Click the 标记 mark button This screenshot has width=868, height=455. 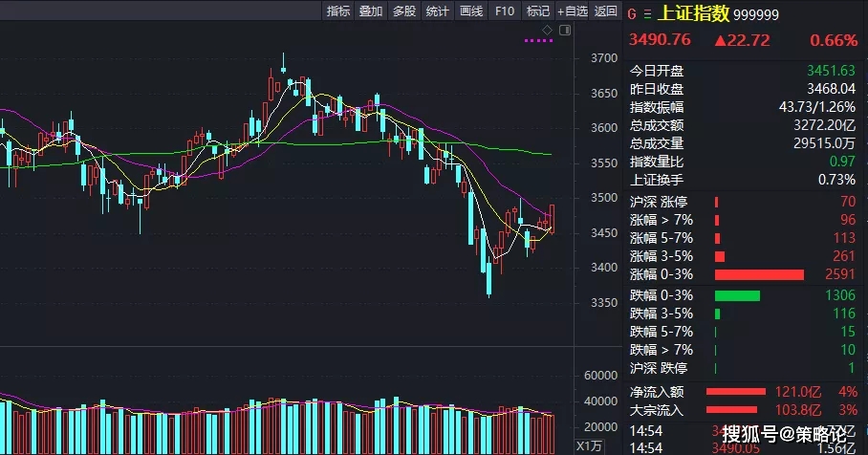(538, 11)
